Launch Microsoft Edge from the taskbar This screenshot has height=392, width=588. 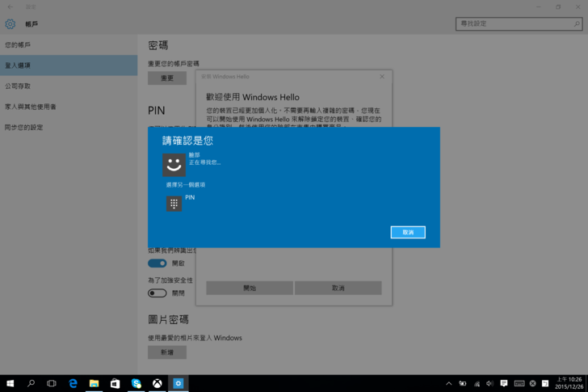[x=73, y=383]
